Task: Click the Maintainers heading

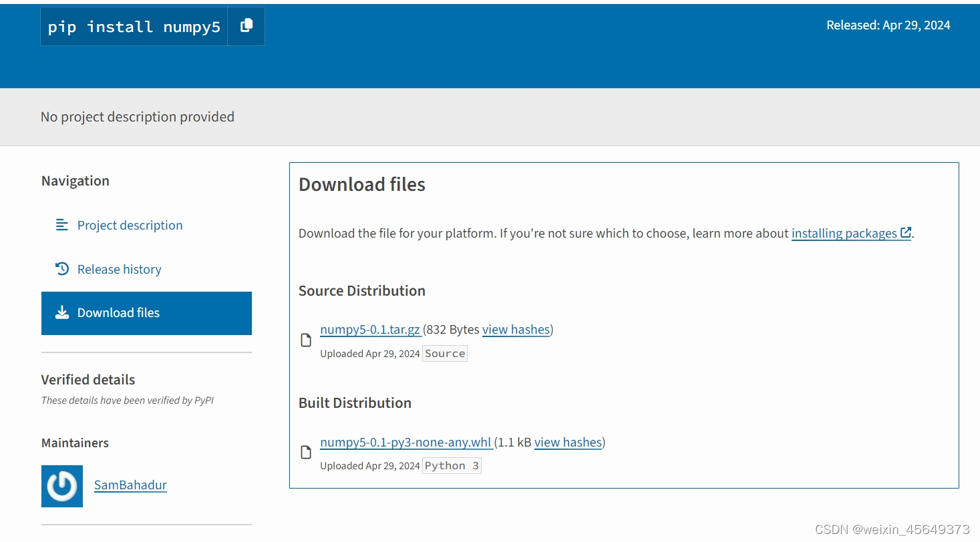Action: coord(75,443)
